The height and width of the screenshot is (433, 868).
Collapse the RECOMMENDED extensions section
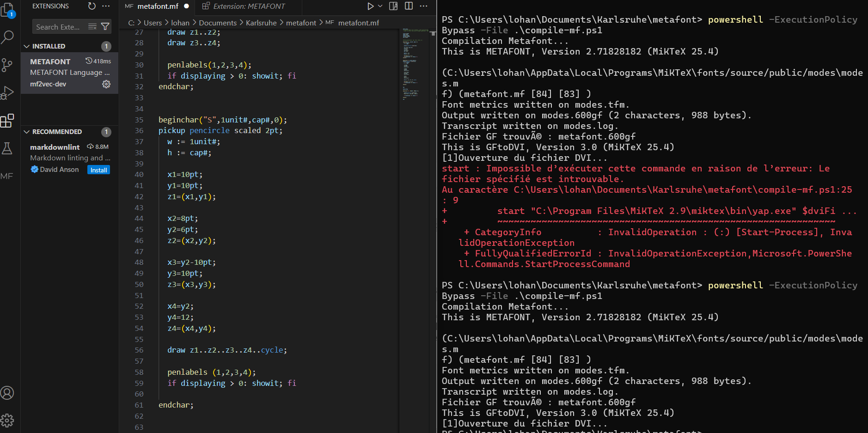27,132
